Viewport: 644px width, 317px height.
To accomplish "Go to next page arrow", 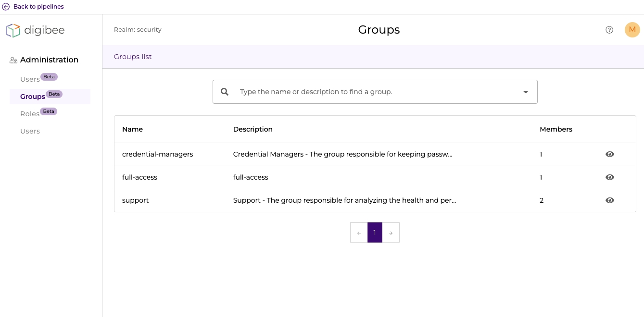I will coord(391,233).
